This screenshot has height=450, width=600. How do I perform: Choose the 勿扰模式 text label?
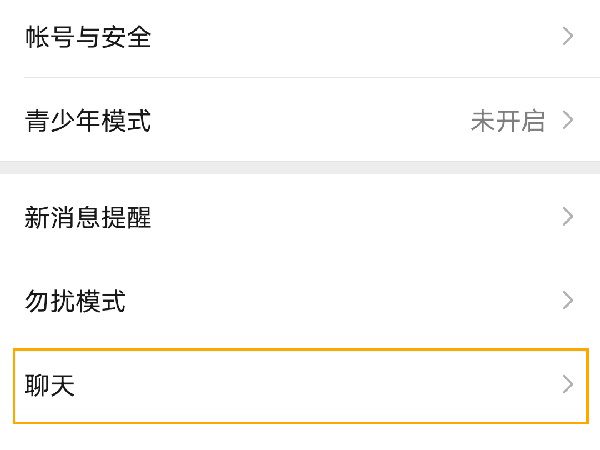tap(75, 301)
